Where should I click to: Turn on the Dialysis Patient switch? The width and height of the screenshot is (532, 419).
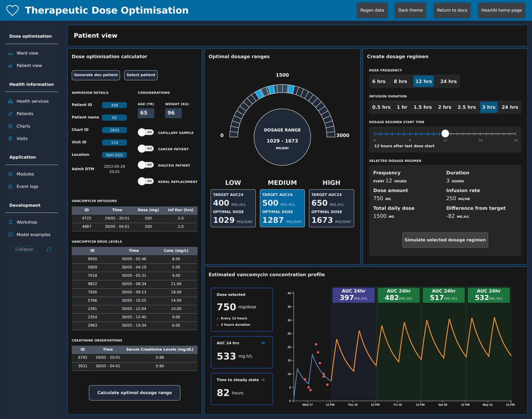coord(146,164)
